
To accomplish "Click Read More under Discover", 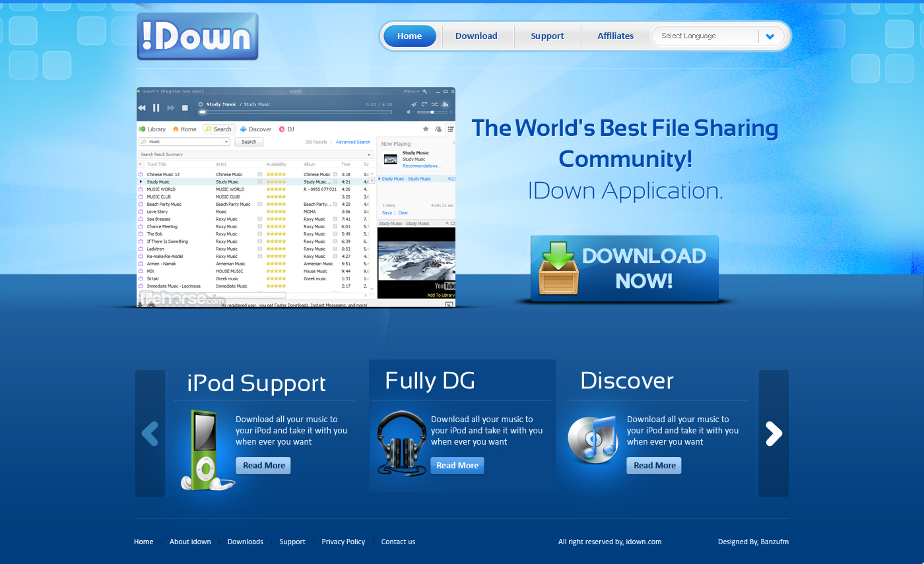I will point(654,466).
